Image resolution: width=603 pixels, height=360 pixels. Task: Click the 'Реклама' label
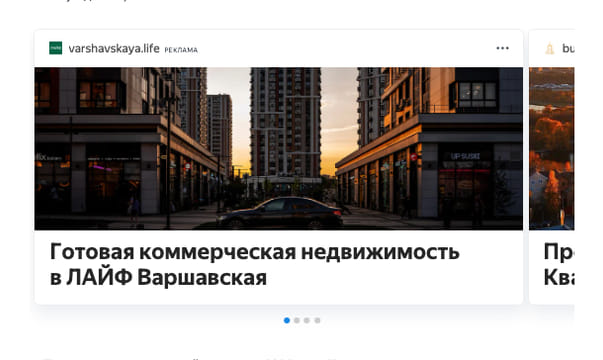coord(181,50)
